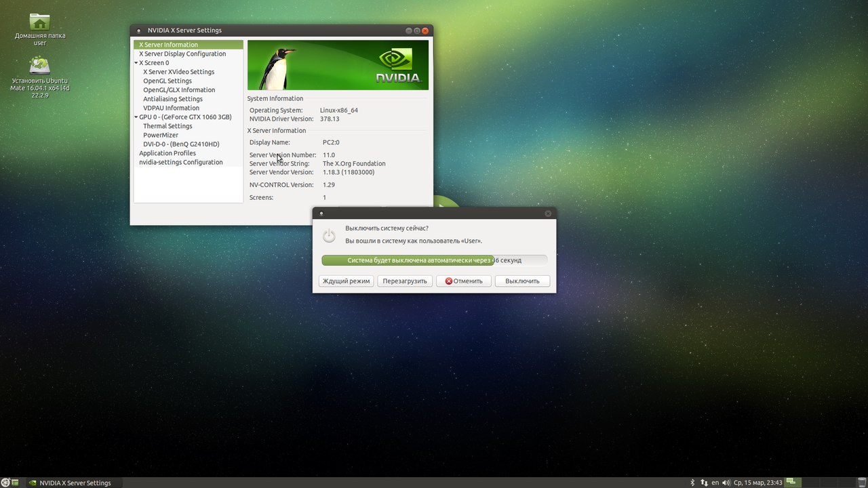Open the Trash icon in the panel

862,483
